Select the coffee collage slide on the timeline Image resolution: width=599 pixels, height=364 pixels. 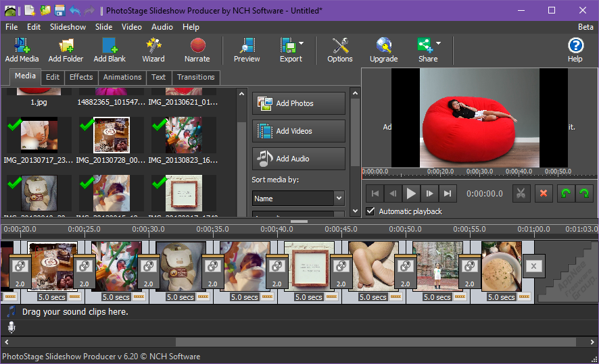(x=52, y=266)
